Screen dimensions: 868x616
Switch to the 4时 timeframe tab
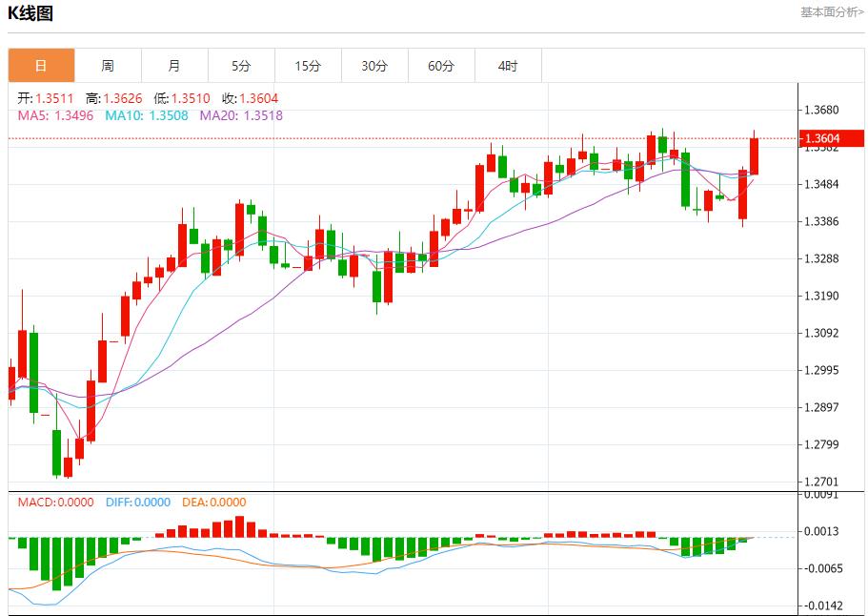click(508, 66)
